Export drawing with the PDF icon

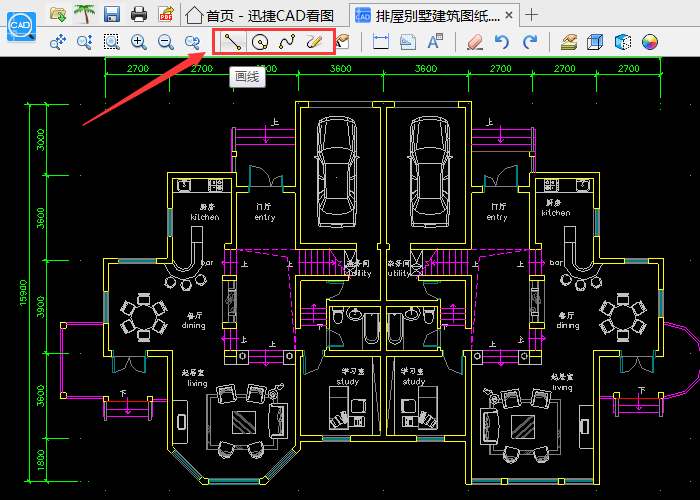pos(166,14)
